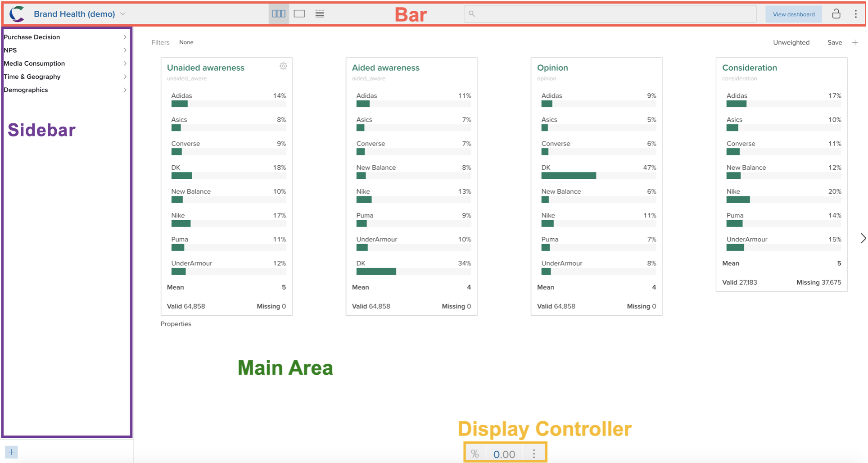This screenshot has height=463, width=868.
Task: Select Puma row in Aided awareness
Action: click(413, 219)
